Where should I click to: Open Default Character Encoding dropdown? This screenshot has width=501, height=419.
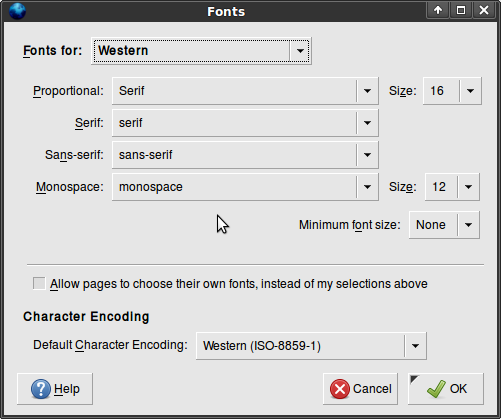[x=311, y=346]
